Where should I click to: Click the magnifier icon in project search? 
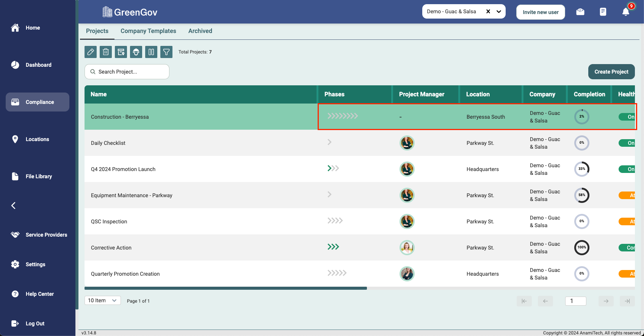click(92, 72)
